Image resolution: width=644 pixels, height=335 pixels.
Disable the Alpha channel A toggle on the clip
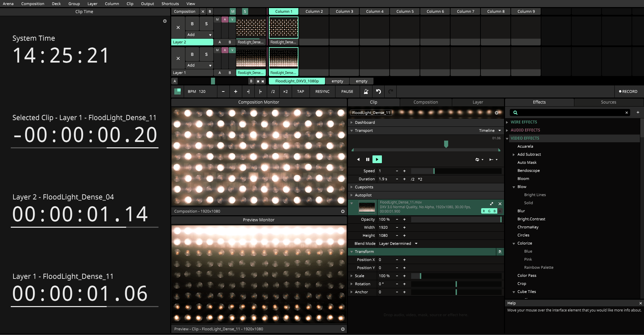500,211
